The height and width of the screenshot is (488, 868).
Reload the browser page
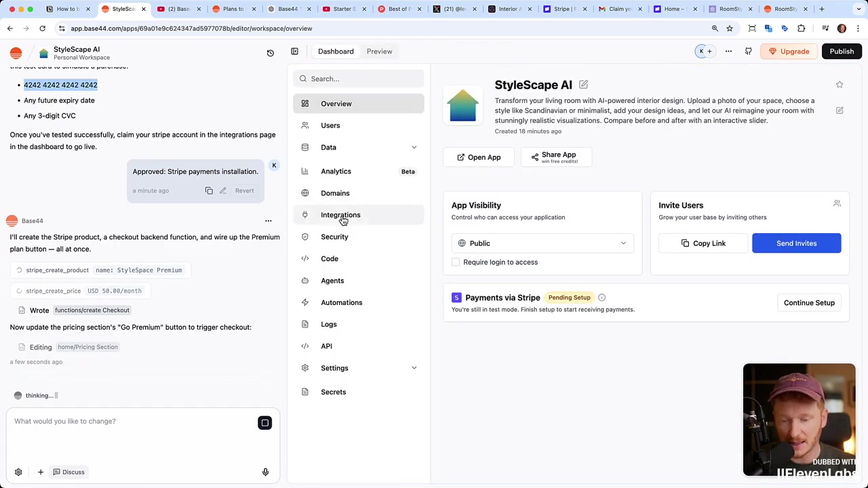click(x=42, y=28)
